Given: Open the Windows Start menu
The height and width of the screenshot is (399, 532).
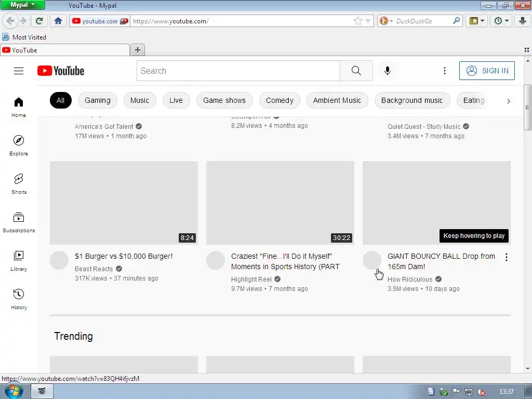Looking at the screenshot, I should (13, 392).
